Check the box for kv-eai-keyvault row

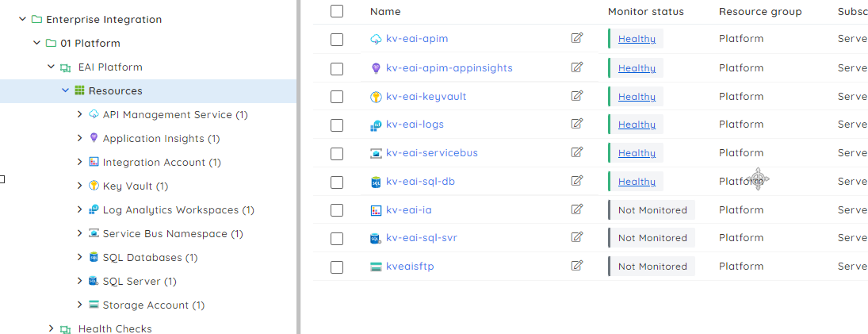tap(337, 97)
